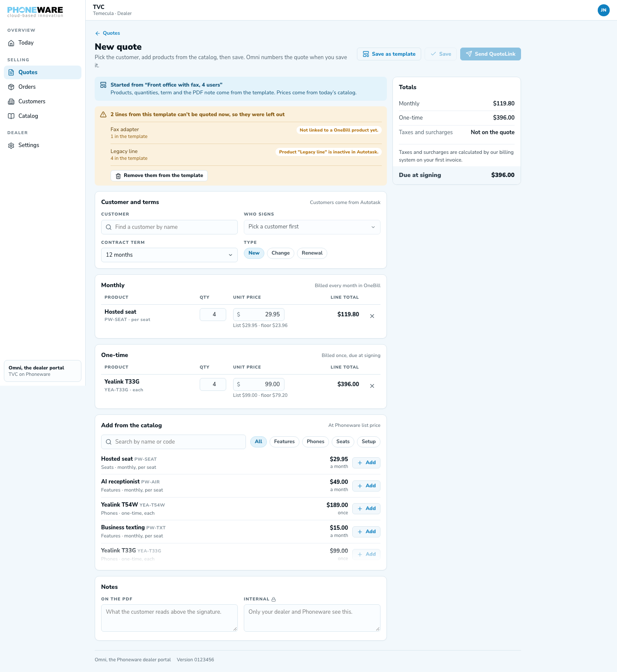
Task: Click the back arrow next to Quotes
Action: click(x=98, y=33)
